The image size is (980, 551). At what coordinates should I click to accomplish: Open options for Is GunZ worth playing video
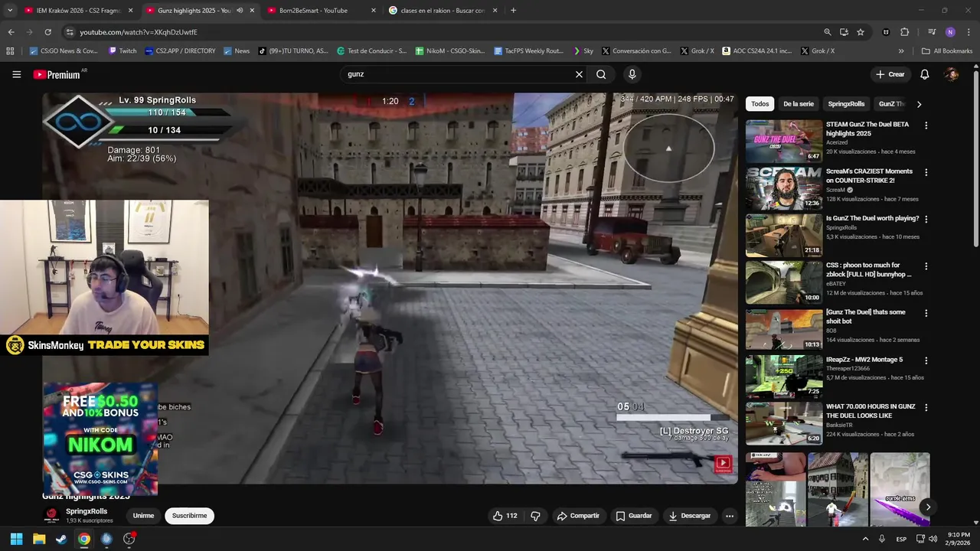[x=926, y=219]
